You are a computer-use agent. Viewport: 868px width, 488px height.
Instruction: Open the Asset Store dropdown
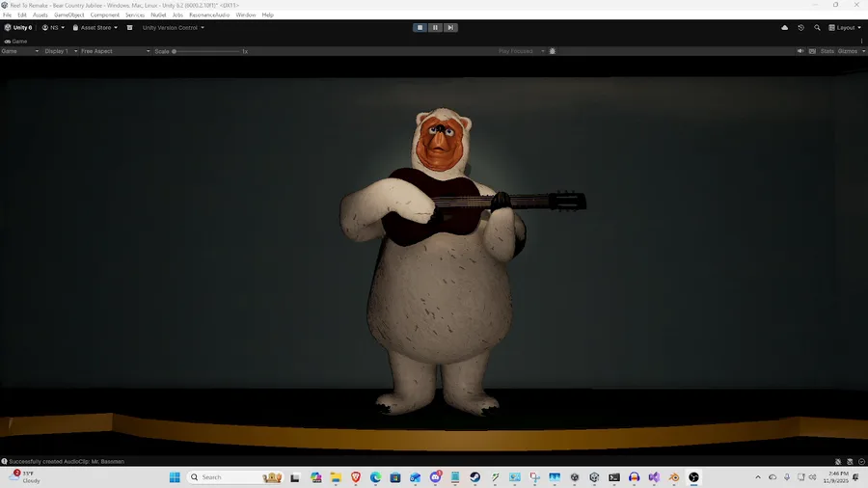(x=95, y=28)
